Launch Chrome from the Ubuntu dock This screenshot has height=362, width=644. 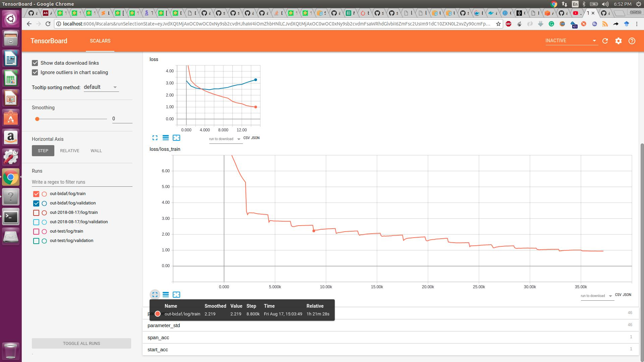point(10,177)
